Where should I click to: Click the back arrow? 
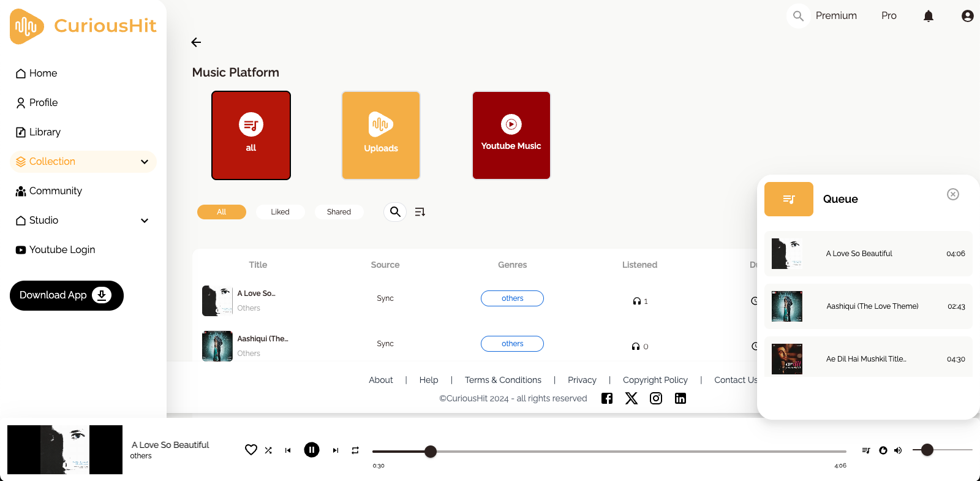click(196, 42)
